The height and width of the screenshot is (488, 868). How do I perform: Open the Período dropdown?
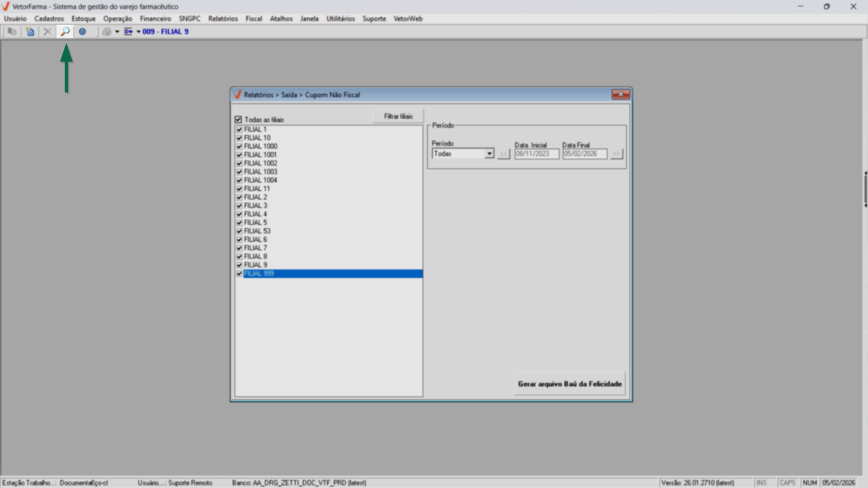point(489,154)
